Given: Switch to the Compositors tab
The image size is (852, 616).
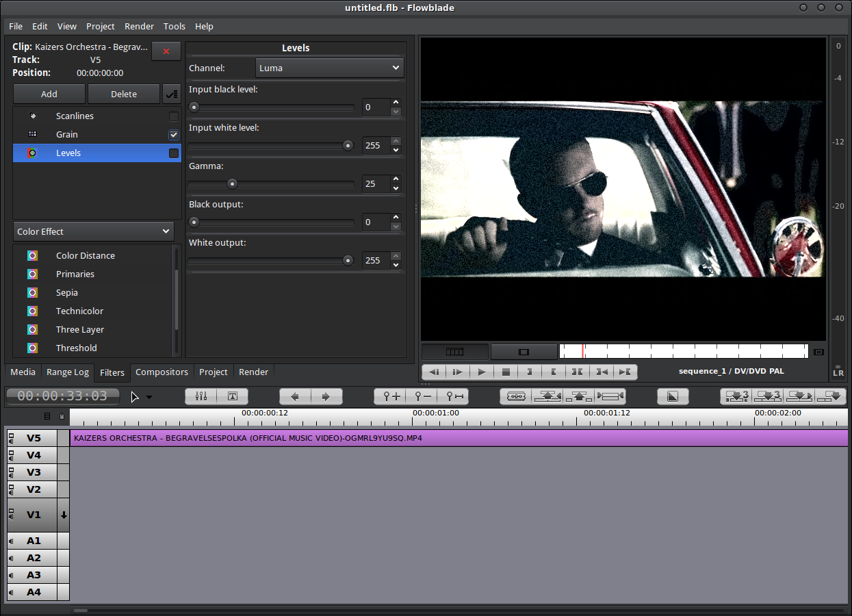Looking at the screenshot, I should (162, 372).
